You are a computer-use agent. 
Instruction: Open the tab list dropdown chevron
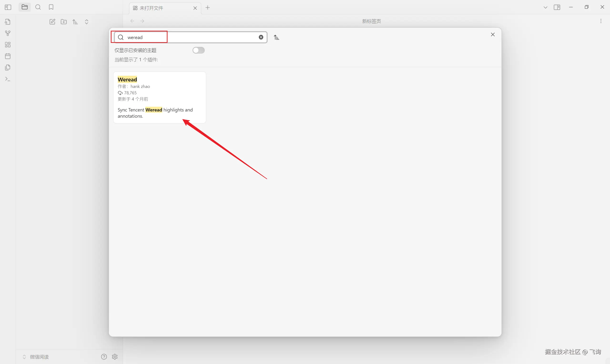click(x=545, y=8)
